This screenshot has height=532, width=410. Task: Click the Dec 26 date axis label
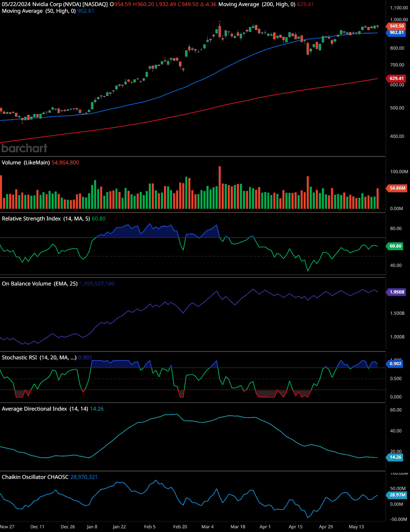coord(68,527)
